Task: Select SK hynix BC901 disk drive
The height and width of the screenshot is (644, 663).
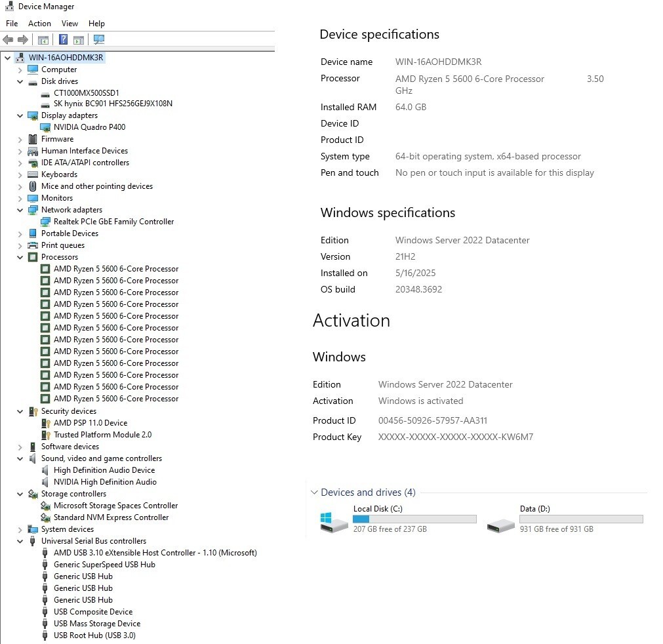Action: click(113, 104)
